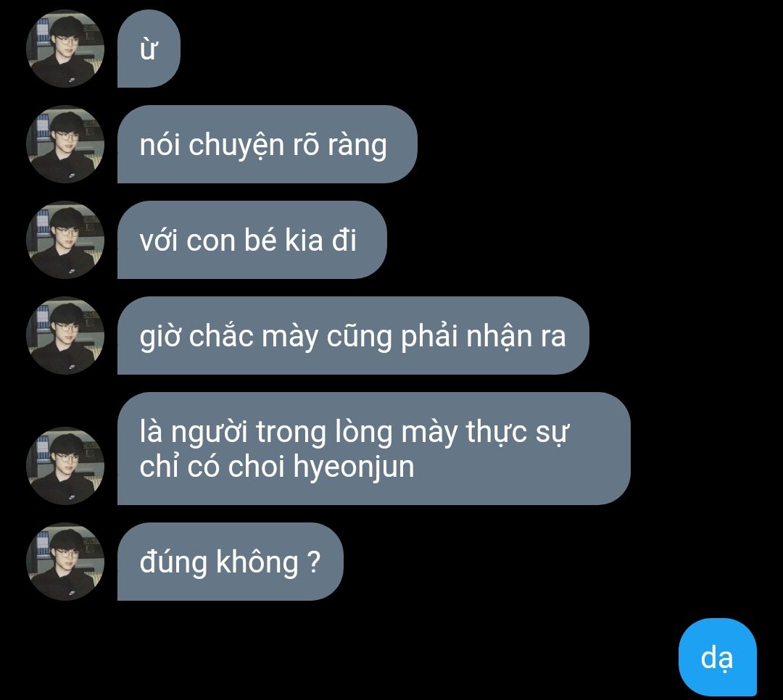
Task: Click the word 'ràng' in second message
Action: (x=357, y=147)
